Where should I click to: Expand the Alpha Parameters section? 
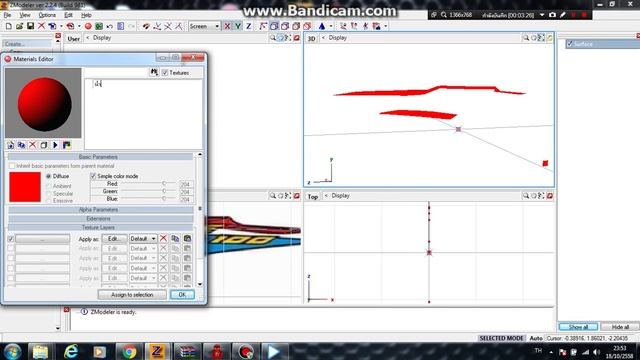coord(100,209)
